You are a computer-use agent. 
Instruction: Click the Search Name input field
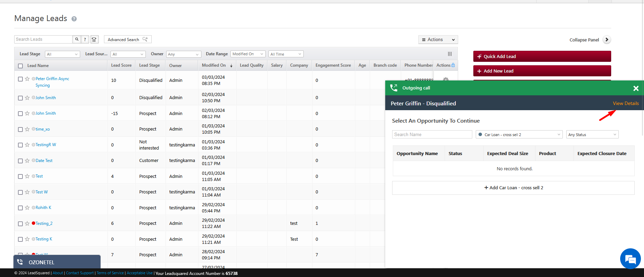tap(432, 135)
